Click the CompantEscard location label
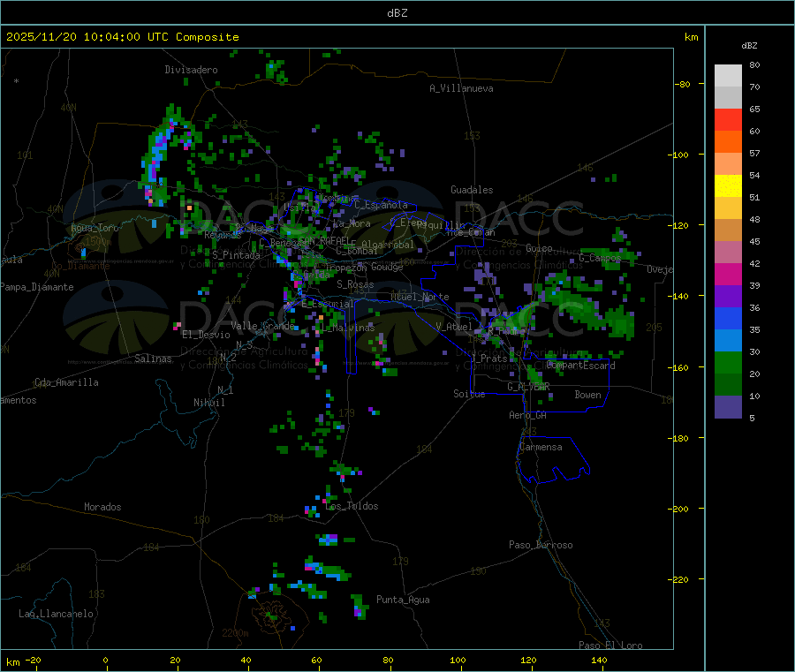 pyautogui.click(x=580, y=366)
